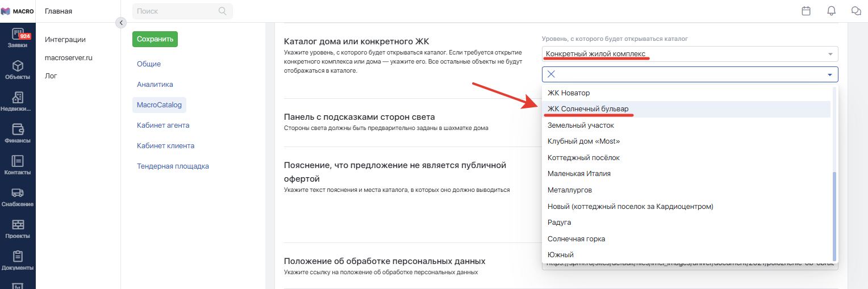
Task: Open the Объекты cube icon
Action: 18,65
